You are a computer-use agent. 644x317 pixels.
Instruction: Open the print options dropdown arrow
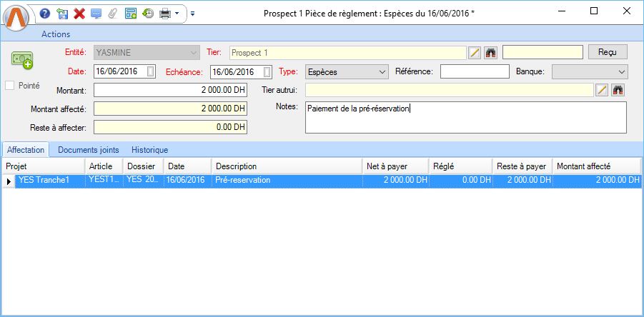(177, 13)
